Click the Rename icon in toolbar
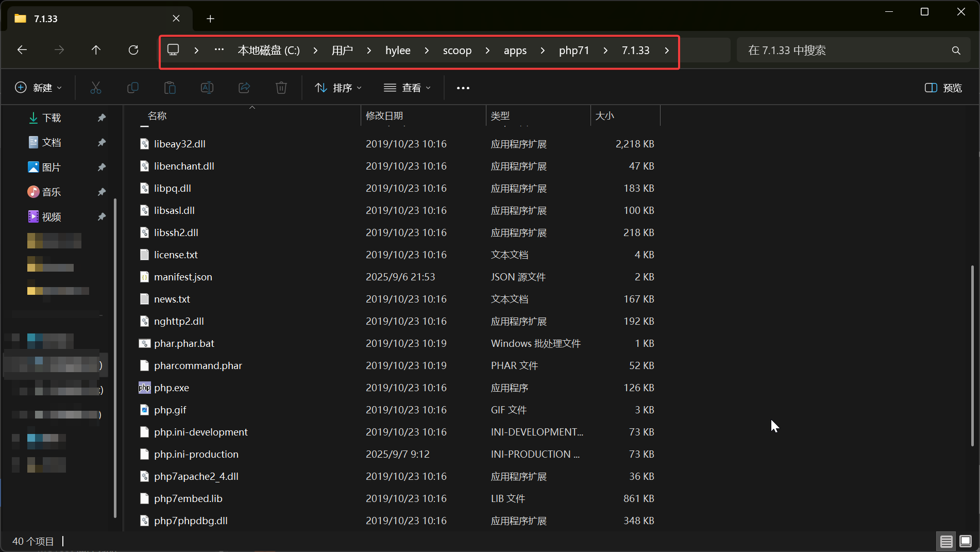The height and width of the screenshot is (552, 980). point(207,88)
